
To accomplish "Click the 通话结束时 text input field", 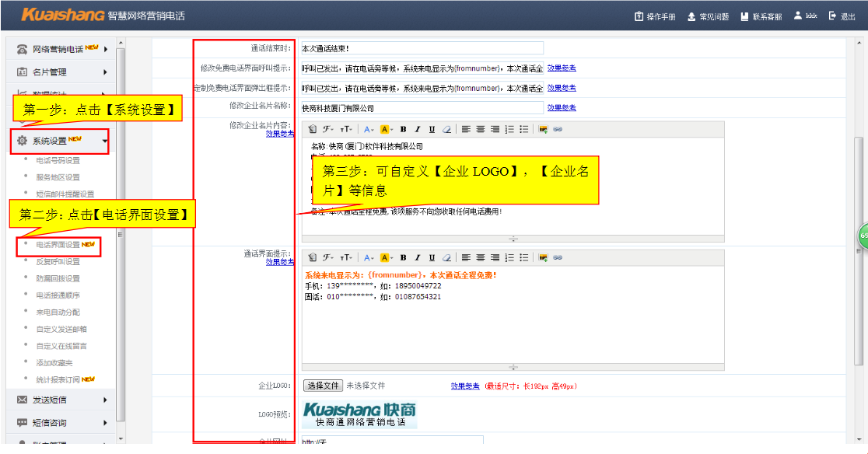I will [x=422, y=48].
